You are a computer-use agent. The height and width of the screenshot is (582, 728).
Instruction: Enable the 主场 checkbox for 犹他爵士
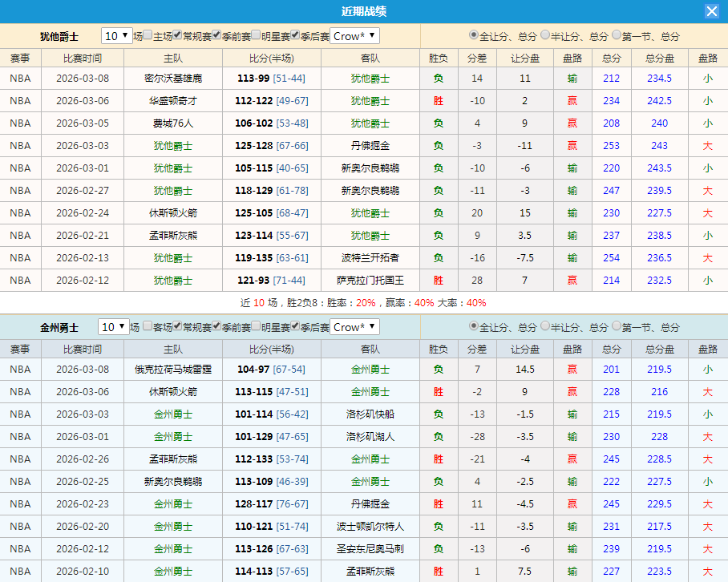(148, 35)
